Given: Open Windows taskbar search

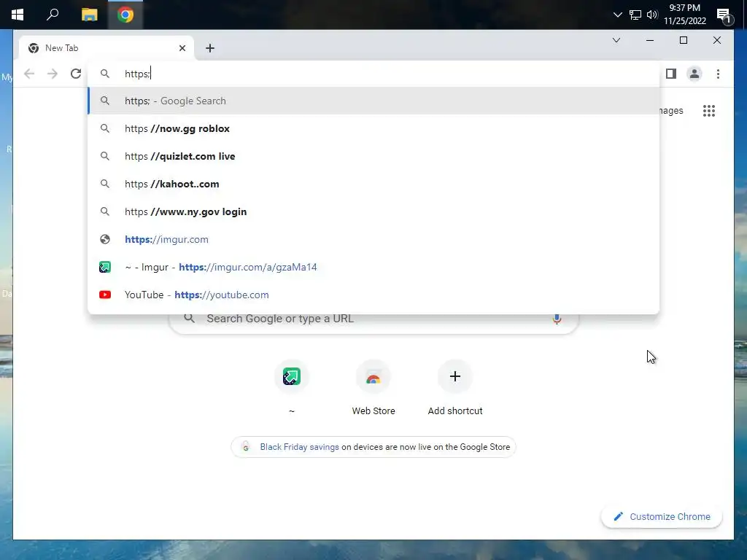Looking at the screenshot, I should (53, 15).
